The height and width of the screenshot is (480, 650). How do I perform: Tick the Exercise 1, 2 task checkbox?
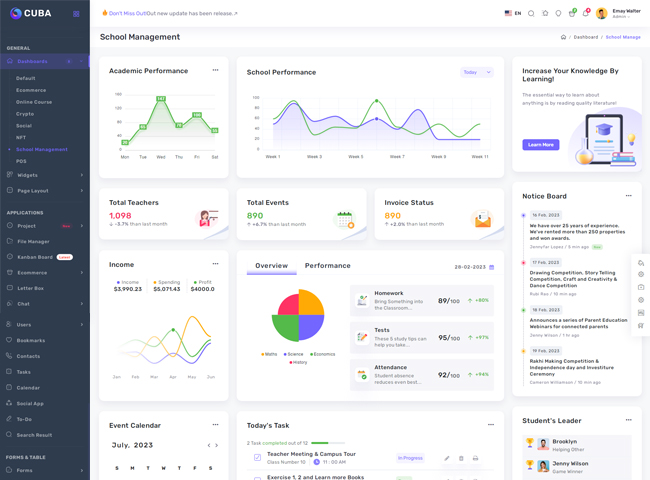(257, 478)
